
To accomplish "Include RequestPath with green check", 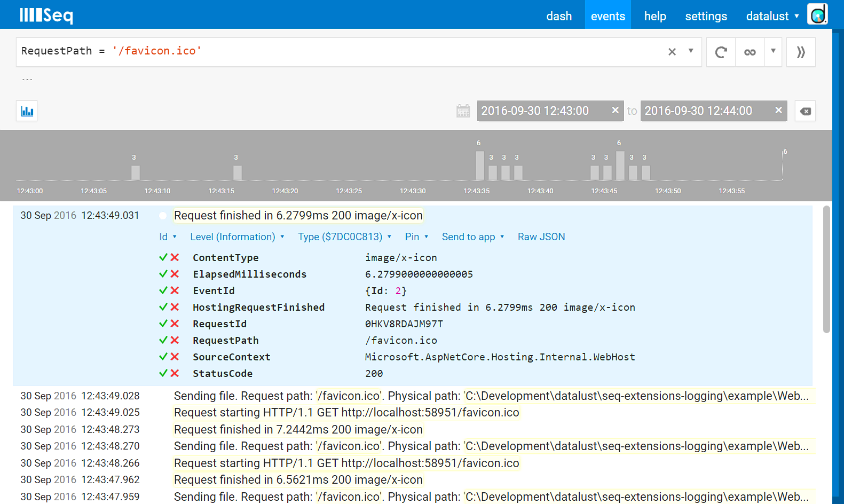I will [163, 340].
